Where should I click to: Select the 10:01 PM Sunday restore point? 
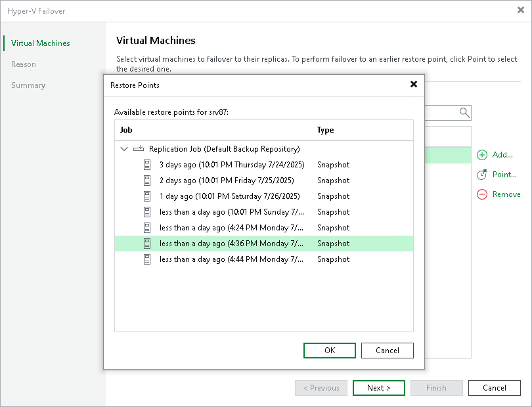point(264,212)
